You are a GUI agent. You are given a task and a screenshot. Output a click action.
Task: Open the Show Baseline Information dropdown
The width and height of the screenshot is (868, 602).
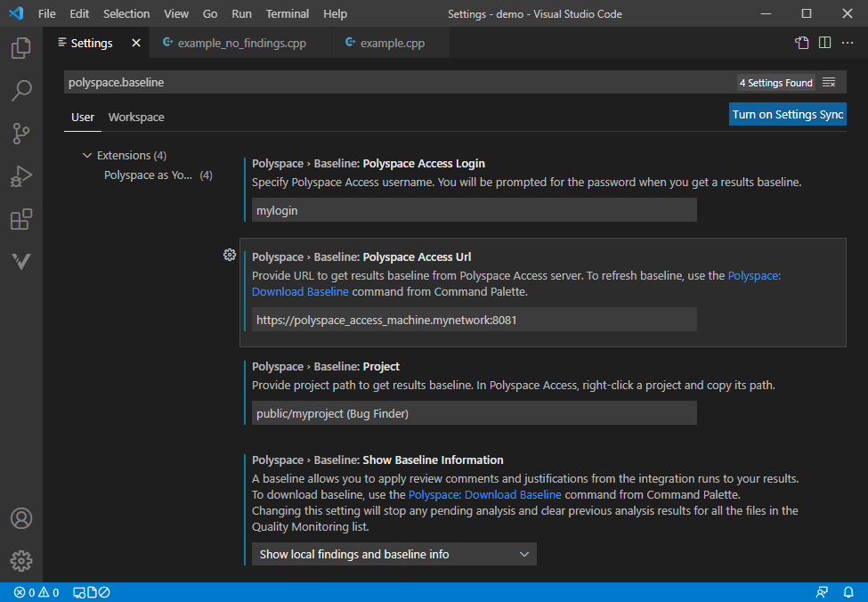point(393,553)
